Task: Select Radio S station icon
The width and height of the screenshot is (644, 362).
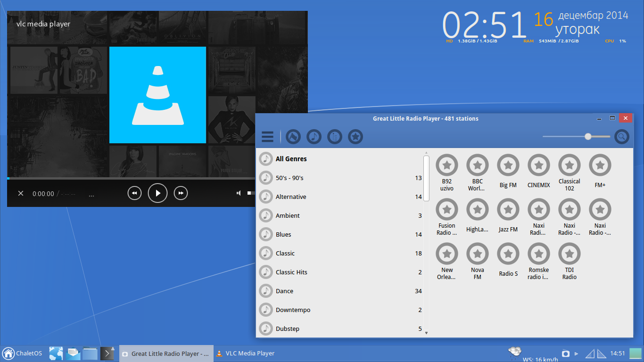Action: click(x=508, y=254)
